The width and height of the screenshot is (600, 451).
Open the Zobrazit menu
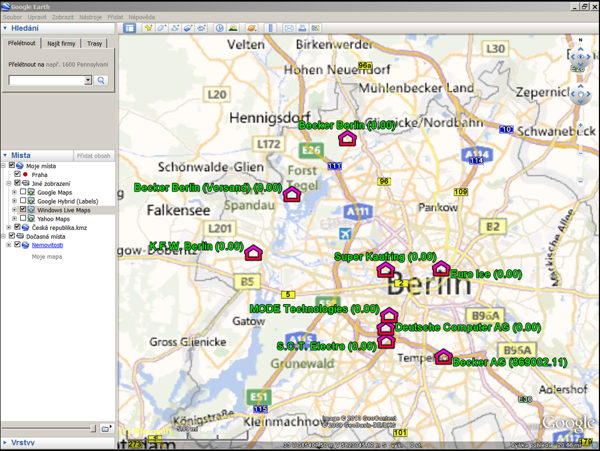click(63, 17)
